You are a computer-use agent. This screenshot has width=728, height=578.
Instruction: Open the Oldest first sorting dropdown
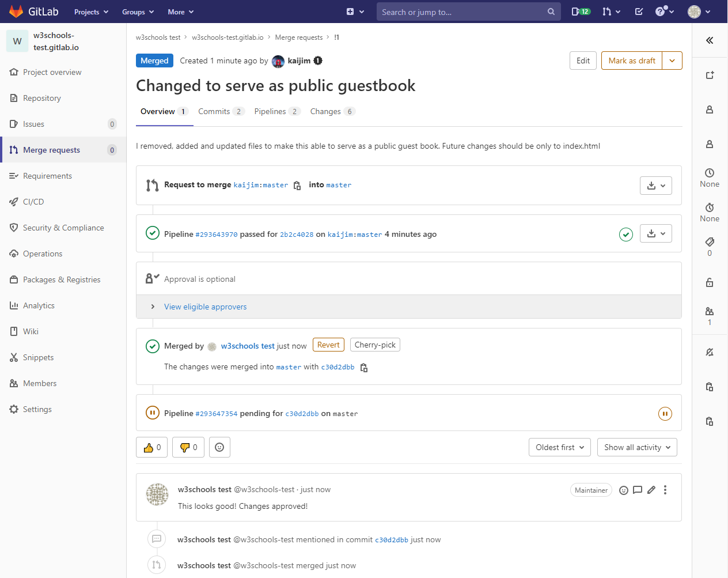[x=559, y=447]
